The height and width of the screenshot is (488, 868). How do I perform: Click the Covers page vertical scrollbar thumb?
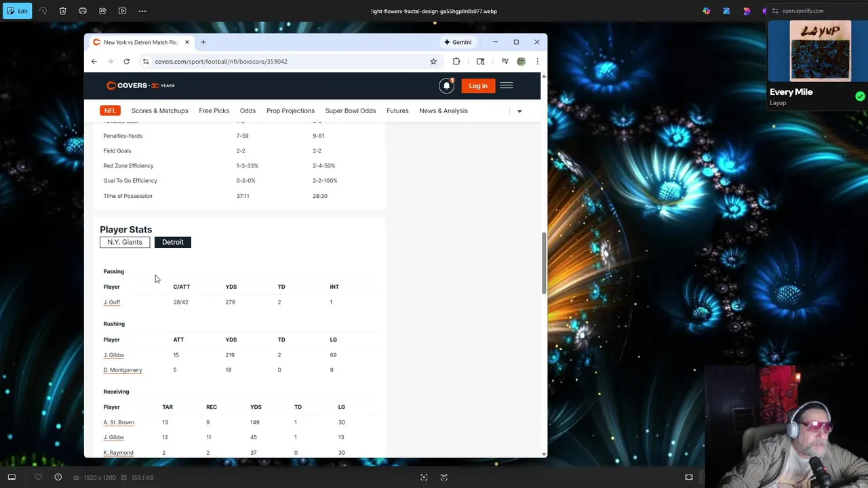[x=544, y=264]
